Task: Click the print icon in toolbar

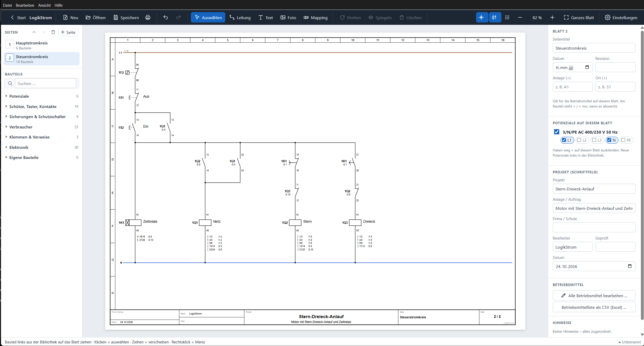Action: (x=148, y=18)
